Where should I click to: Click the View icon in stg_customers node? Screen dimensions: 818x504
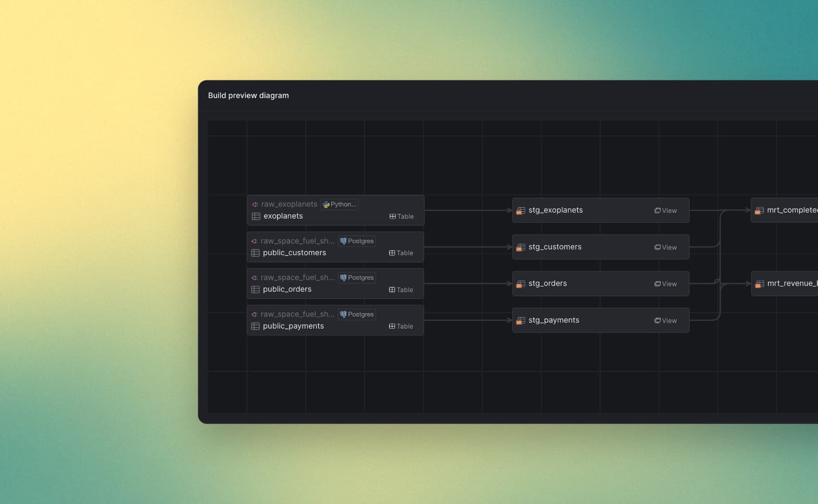pyautogui.click(x=657, y=247)
